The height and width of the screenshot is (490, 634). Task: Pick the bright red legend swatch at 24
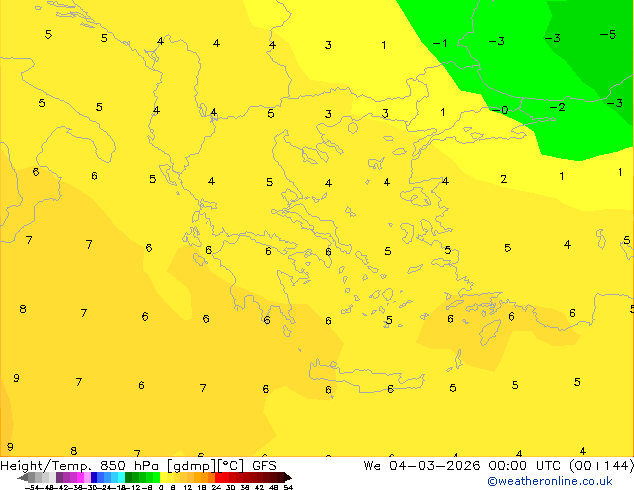click(x=218, y=478)
